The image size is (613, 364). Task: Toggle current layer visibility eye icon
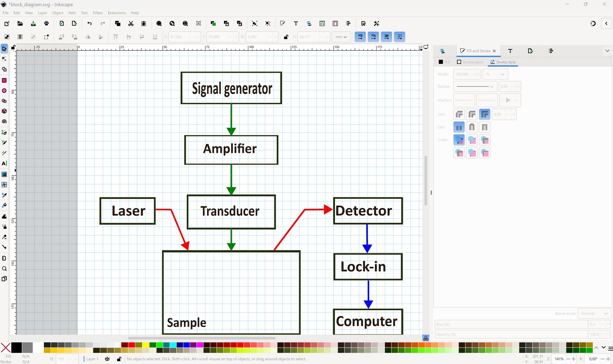pos(107,359)
